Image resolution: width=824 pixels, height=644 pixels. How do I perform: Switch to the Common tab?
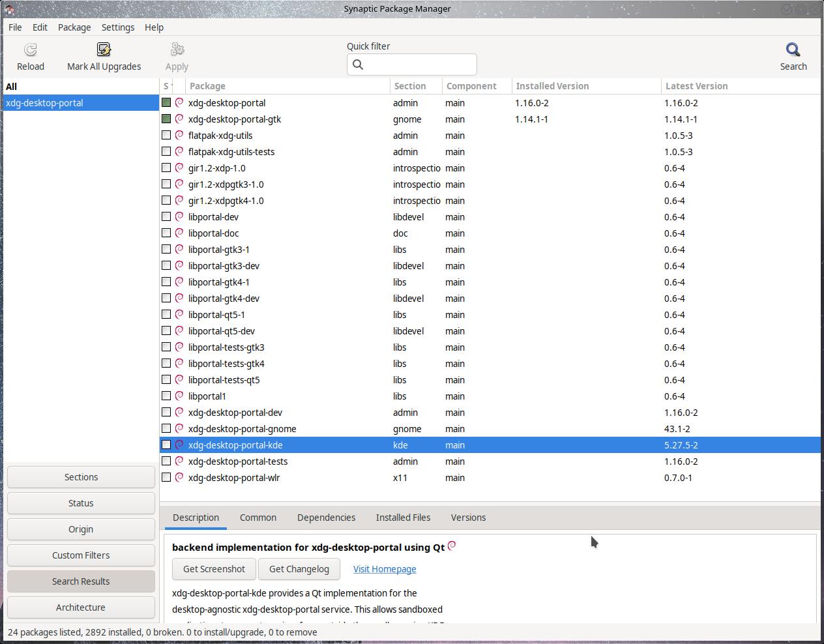coord(258,518)
